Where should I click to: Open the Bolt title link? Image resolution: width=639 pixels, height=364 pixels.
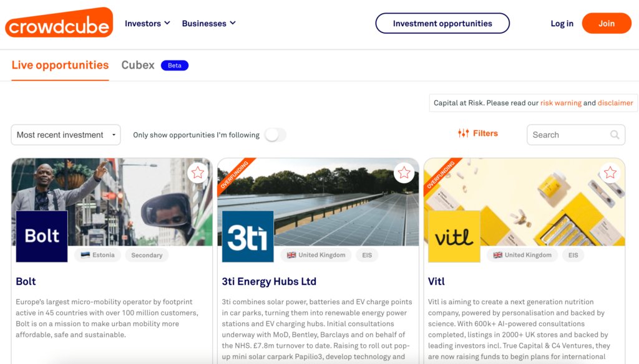(x=26, y=281)
